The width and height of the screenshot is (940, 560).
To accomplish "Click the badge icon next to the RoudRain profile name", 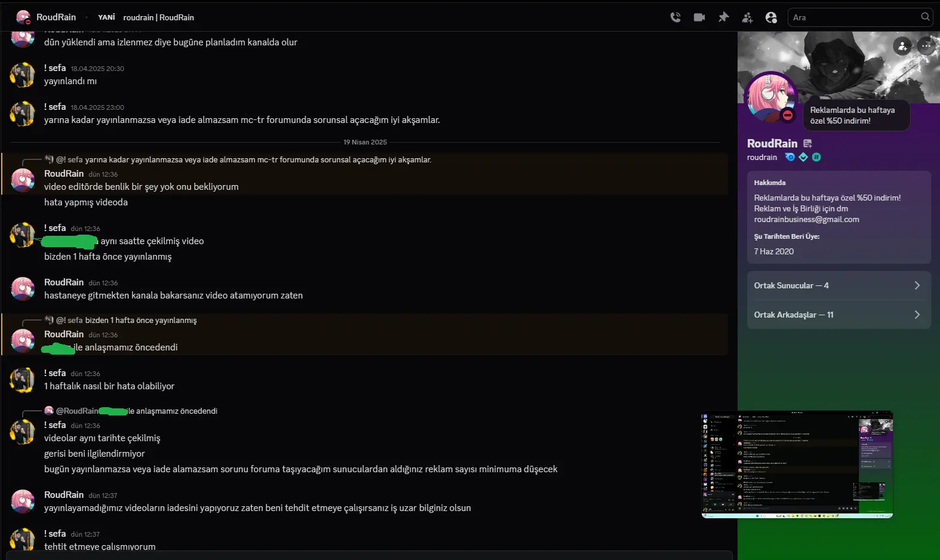I will pos(807,143).
